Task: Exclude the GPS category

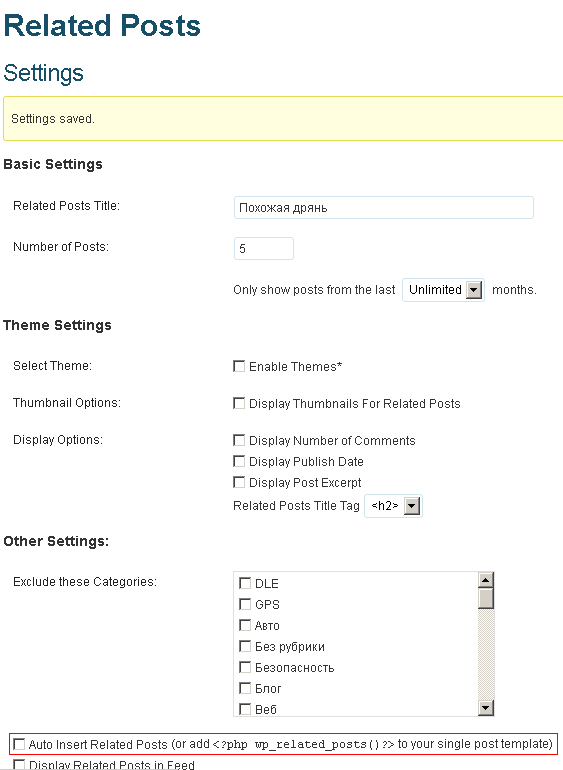Action: point(245,604)
